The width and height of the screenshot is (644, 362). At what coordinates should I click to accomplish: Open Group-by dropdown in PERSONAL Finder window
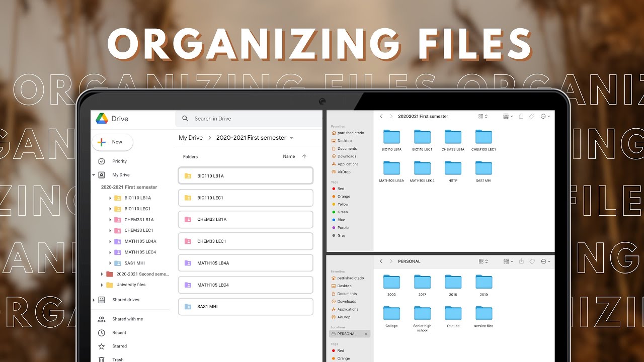tap(508, 261)
